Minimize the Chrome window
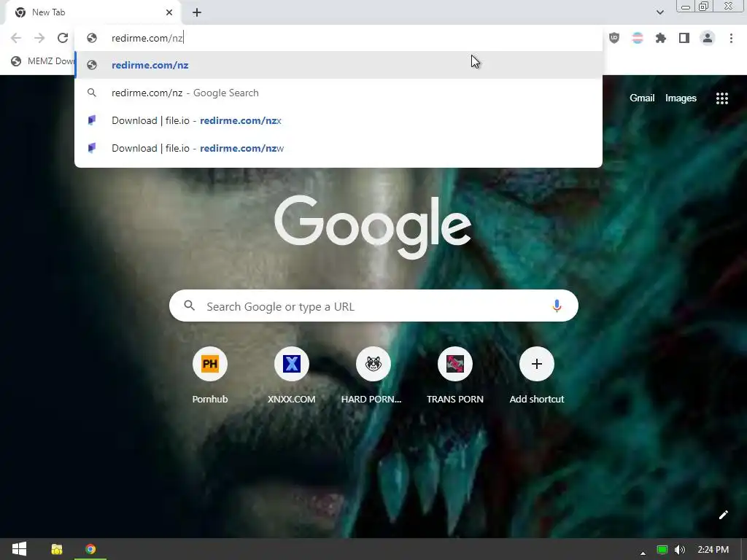Viewport: 747px width, 560px height. [686, 7]
